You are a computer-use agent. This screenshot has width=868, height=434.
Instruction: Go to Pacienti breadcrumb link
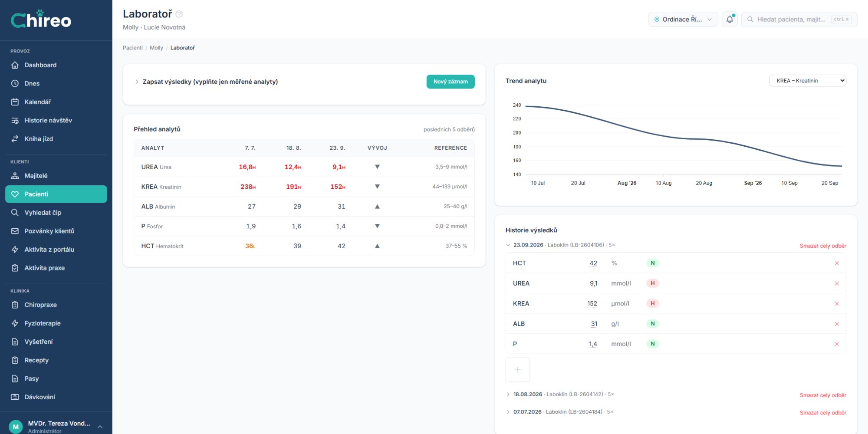[132, 48]
